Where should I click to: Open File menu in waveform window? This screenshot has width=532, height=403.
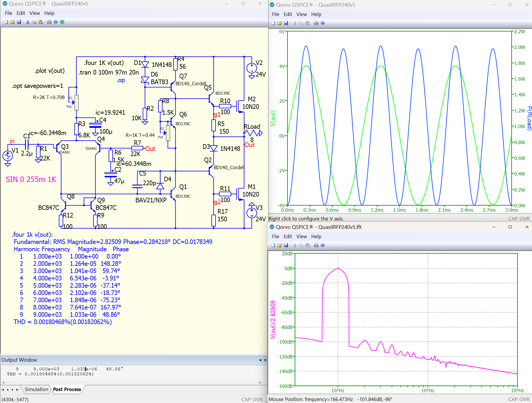point(275,14)
